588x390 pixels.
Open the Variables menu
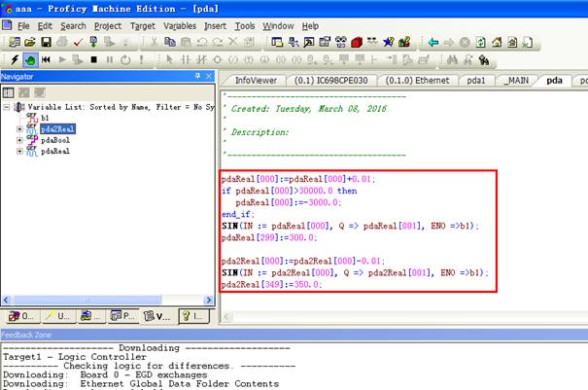[179, 25]
